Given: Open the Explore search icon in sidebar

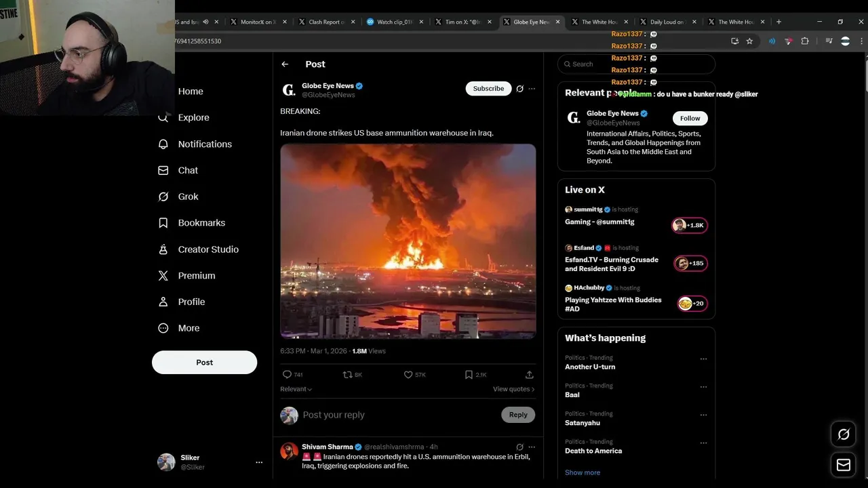Looking at the screenshot, I should [163, 118].
